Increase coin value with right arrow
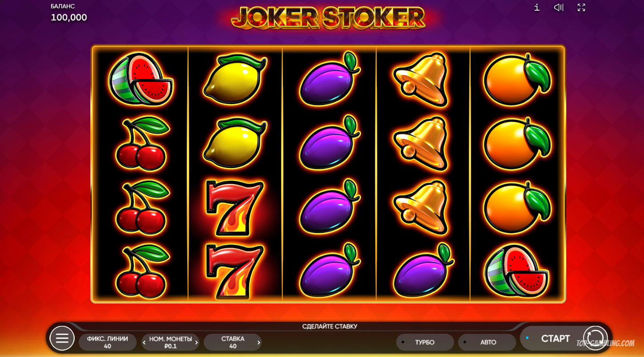The image size is (644, 357). click(196, 343)
